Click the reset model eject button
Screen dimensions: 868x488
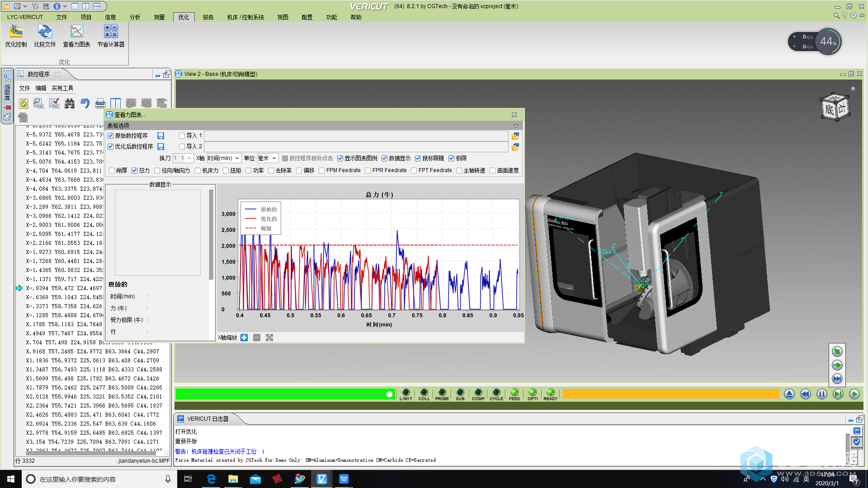point(789,394)
